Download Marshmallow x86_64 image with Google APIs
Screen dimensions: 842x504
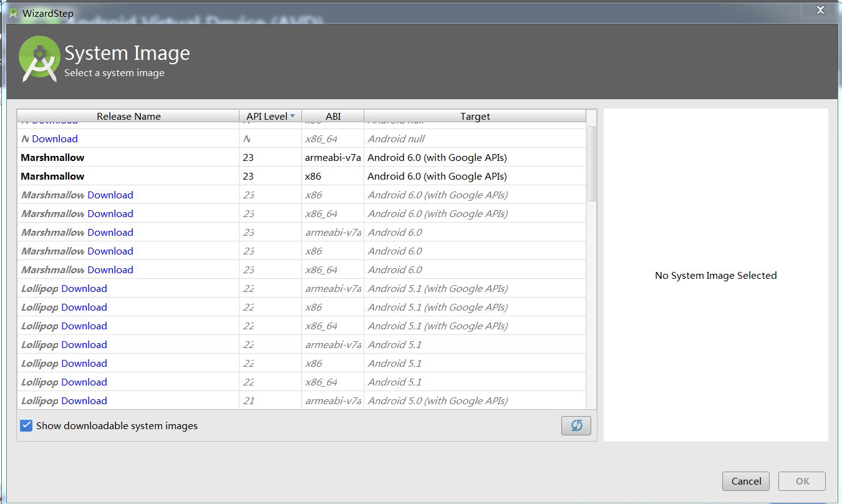(110, 213)
